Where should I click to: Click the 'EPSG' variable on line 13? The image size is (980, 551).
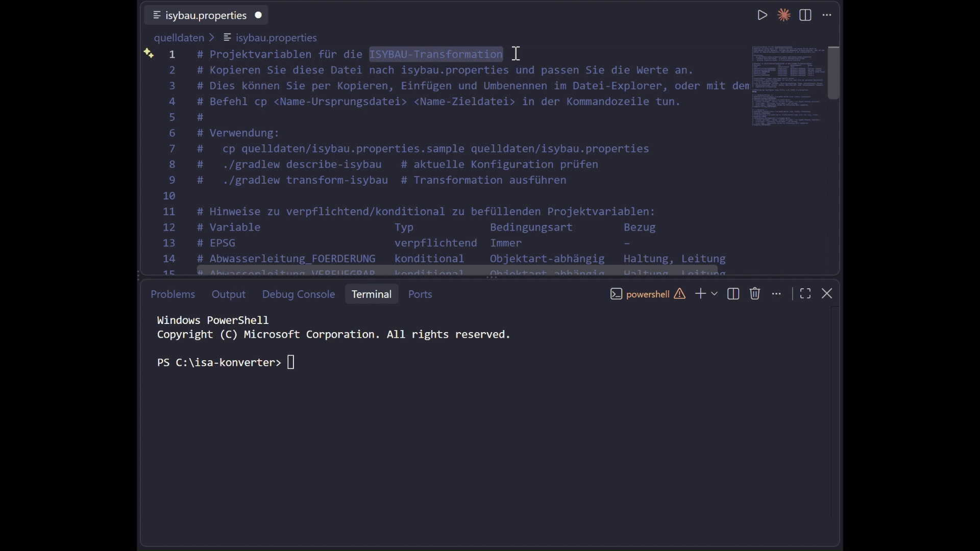tap(223, 243)
